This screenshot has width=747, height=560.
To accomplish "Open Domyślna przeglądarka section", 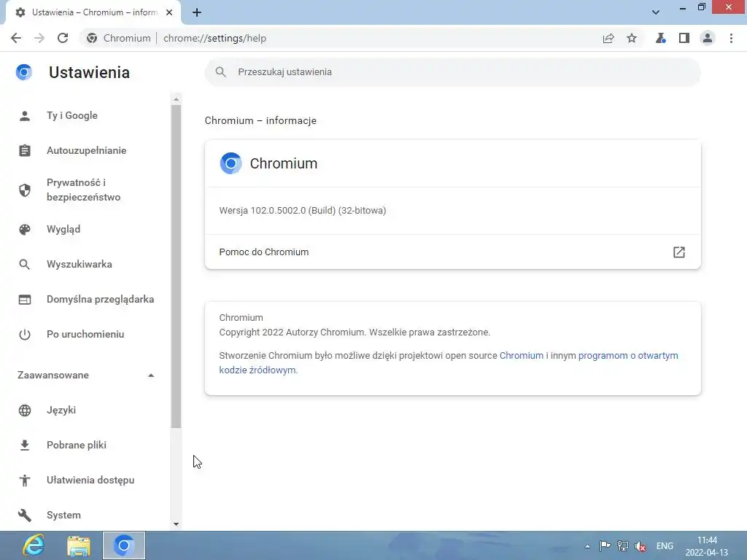I will coord(100,299).
